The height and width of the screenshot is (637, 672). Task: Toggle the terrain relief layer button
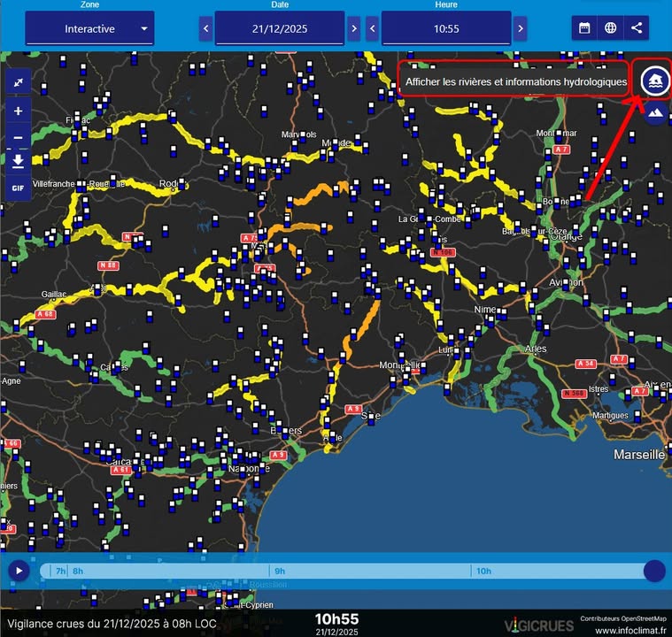[x=654, y=112]
